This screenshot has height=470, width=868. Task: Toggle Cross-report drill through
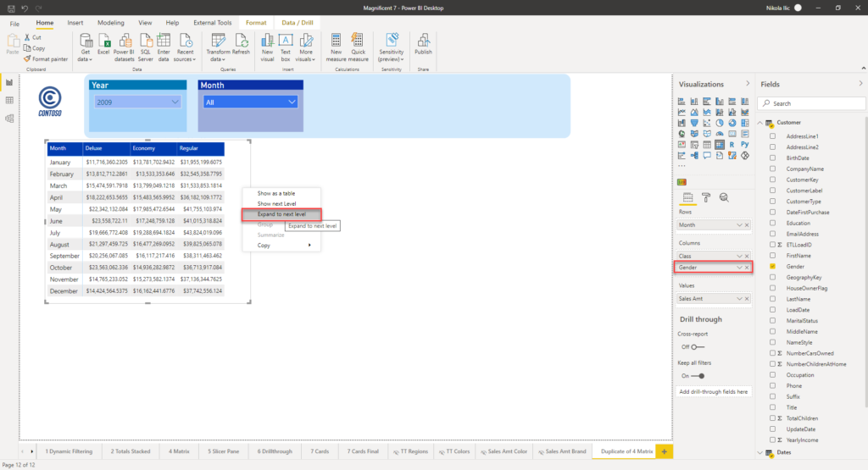[698, 346]
